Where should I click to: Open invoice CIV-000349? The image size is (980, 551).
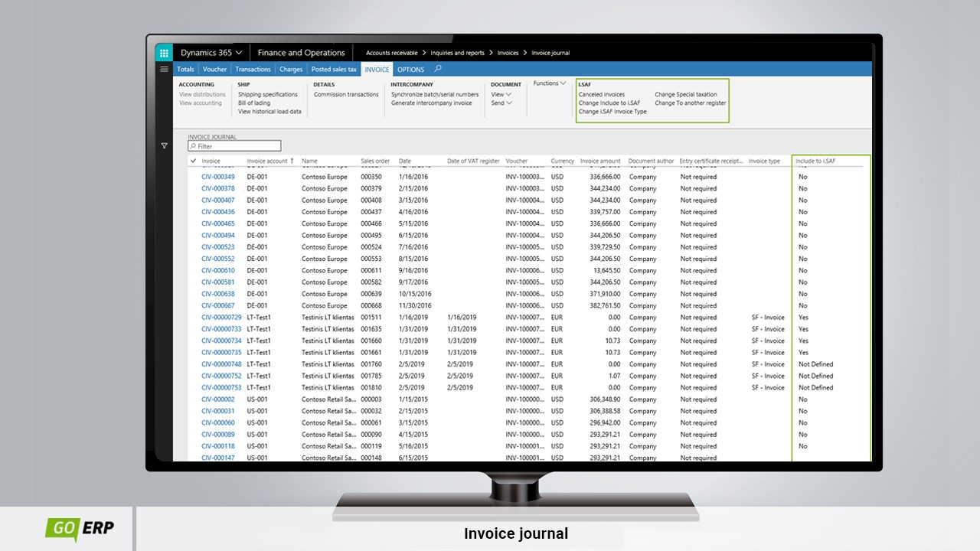218,177
